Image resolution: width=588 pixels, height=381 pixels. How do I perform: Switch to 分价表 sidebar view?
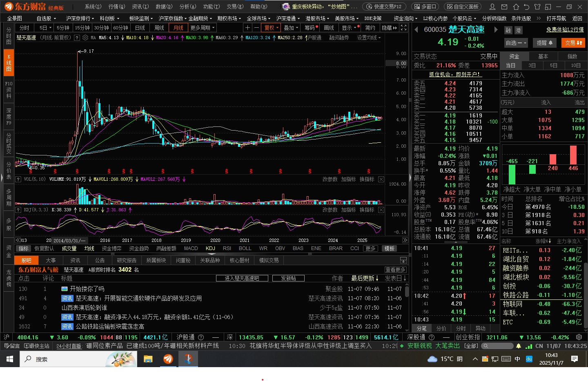click(9, 171)
